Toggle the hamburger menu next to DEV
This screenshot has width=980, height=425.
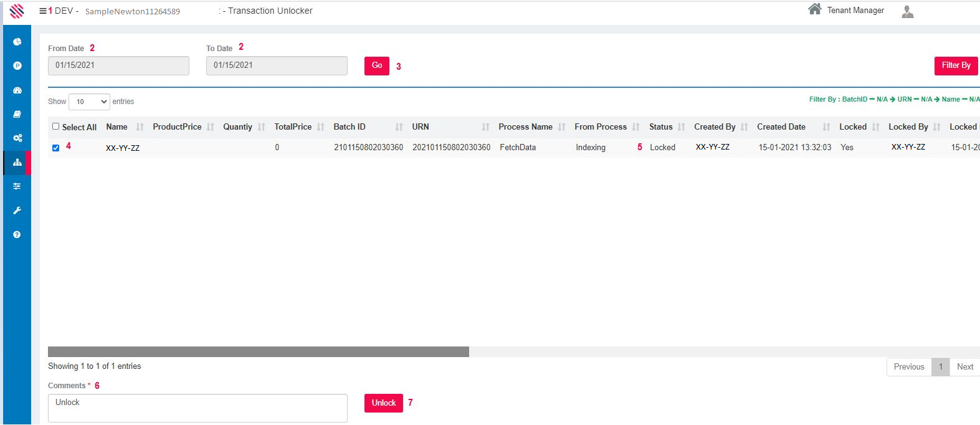tap(42, 11)
